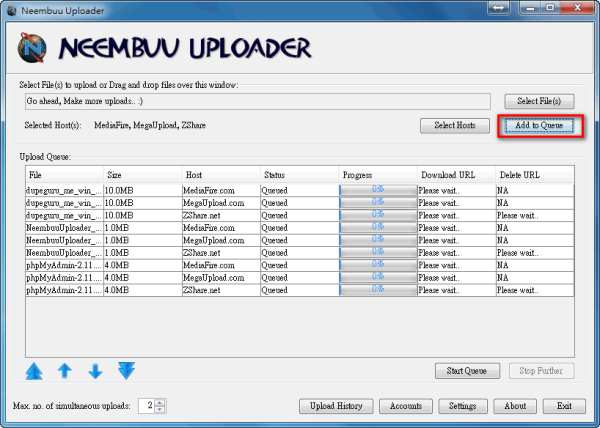Move selected item to bottom of queue
Viewport: 600px width, 428px height.
(x=126, y=371)
